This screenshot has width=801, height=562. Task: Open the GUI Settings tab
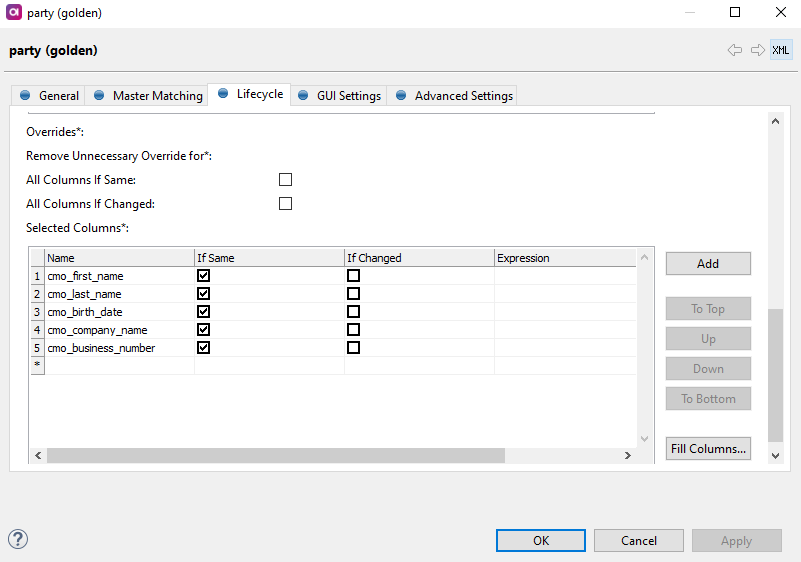339,96
